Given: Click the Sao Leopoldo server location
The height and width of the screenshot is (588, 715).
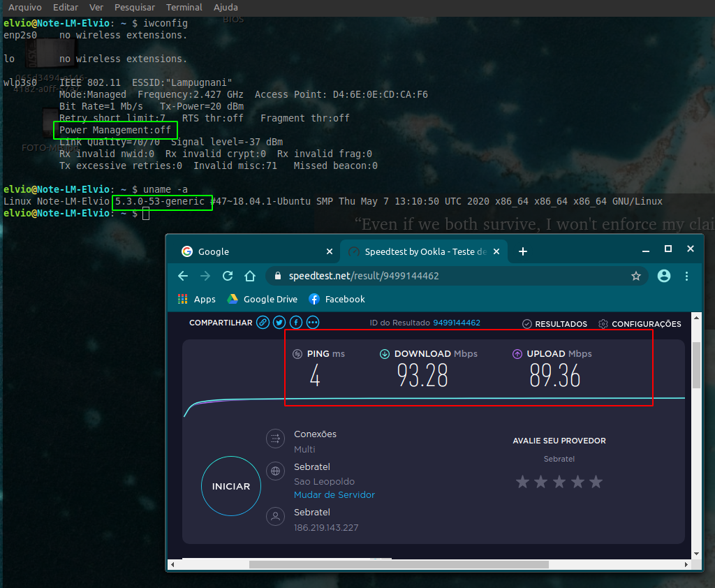Looking at the screenshot, I should click(x=324, y=482).
